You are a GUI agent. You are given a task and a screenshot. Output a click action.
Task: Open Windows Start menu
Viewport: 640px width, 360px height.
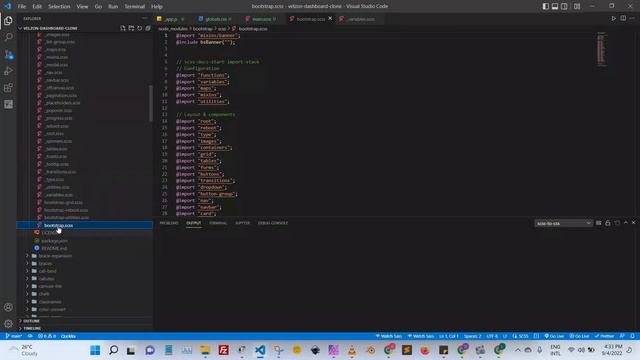point(95,350)
